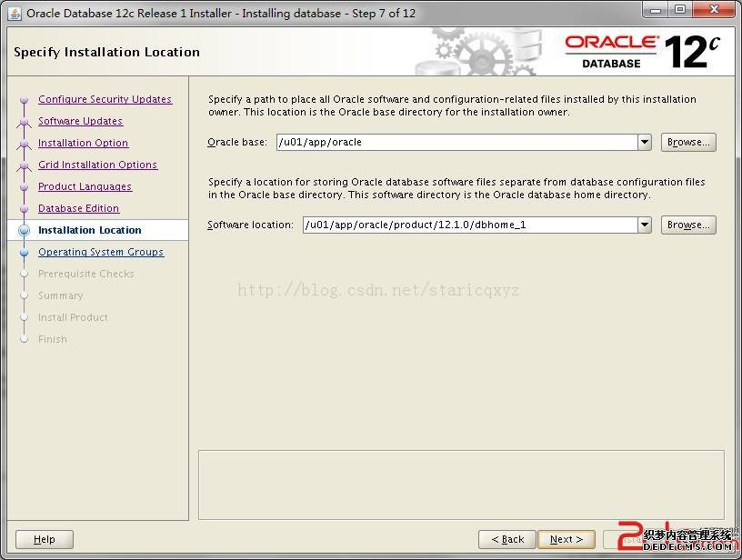Click the Java icon in title bar
This screenshot has height=560, width=742.
15,13
